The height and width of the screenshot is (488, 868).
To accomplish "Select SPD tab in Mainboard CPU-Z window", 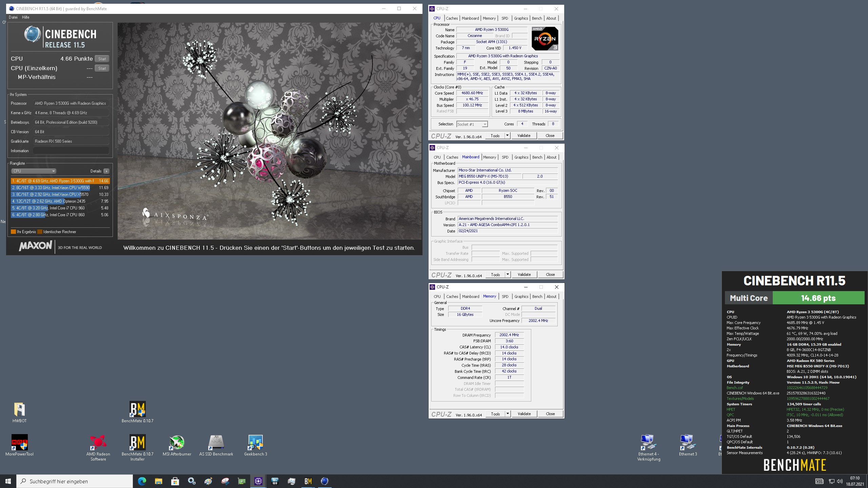I will click(x=505, y=157).
